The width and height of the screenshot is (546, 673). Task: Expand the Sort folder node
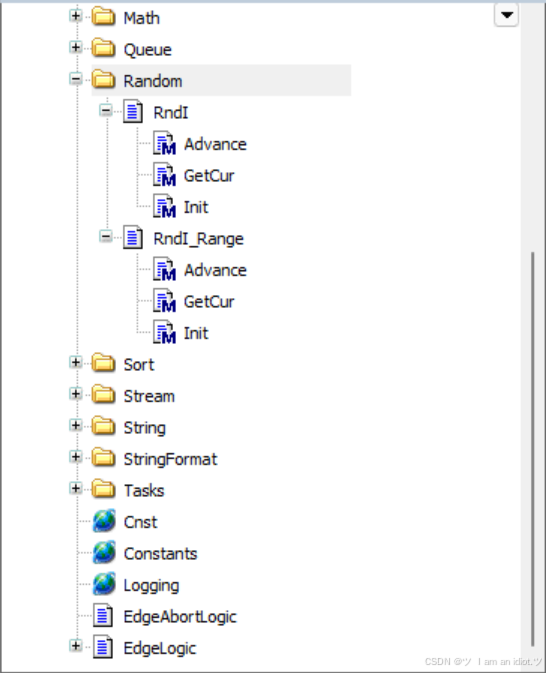point(76,362)
